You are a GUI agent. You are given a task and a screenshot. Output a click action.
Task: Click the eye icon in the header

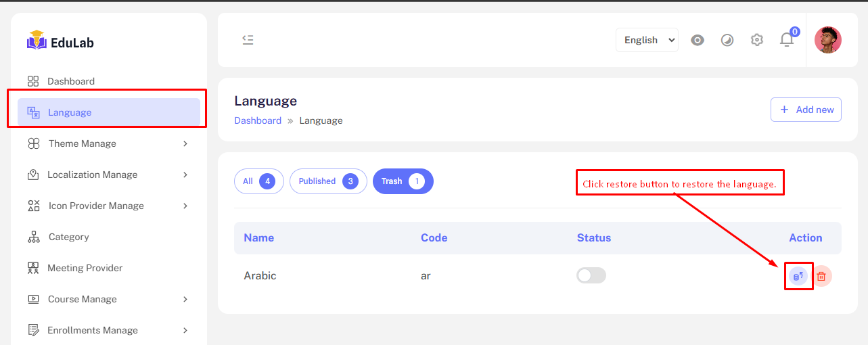(698, 40)
